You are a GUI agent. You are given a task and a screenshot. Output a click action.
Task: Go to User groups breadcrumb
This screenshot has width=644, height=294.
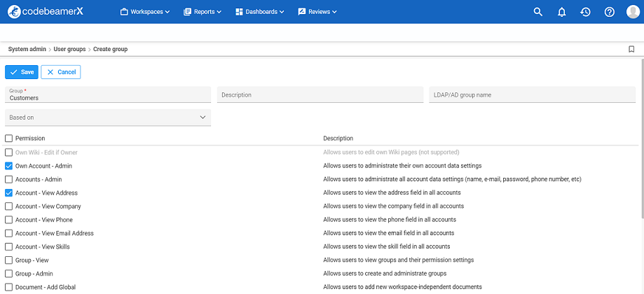[x=69, y=50]
